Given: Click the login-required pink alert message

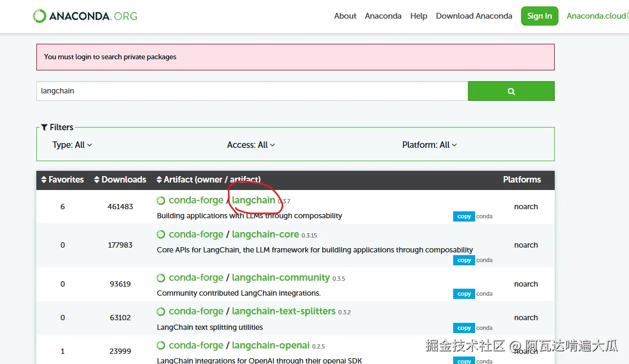Looking at the screenshot, I should [295, 57].
